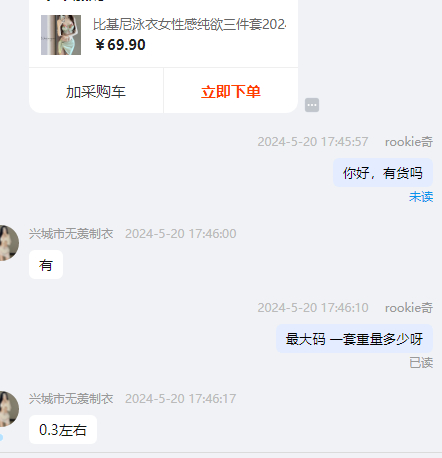
Task: Open the 比基尼泳衣 product title link
Action: (x=189, y=24)
